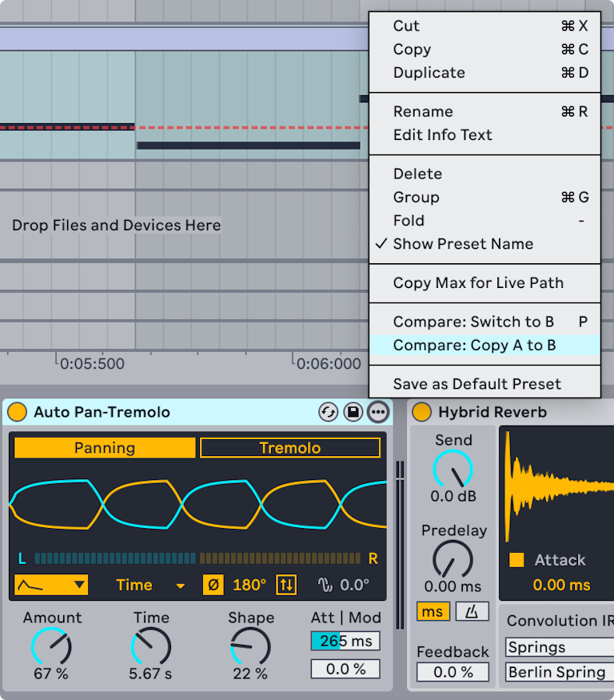Viewport: 614px width, 700px height.
Task: Click the Auto Pan-Tremolo title bar
Action: click(198, 412)
